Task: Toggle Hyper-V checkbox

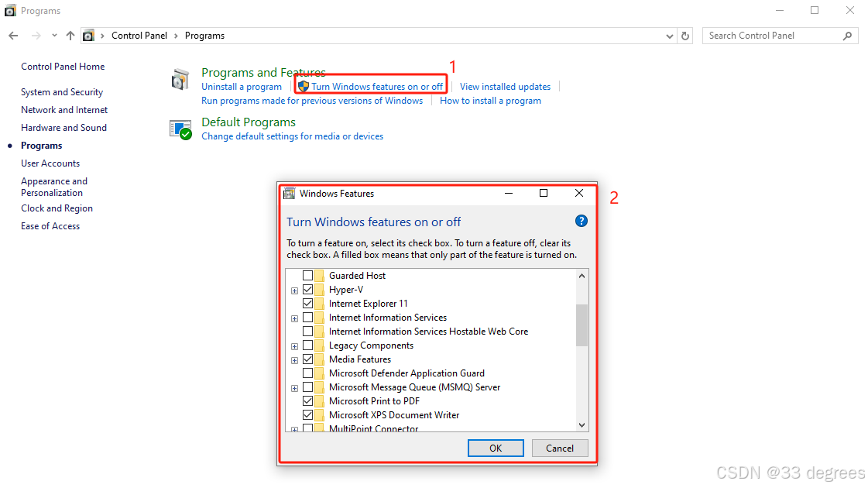Action: click(307, 289)
